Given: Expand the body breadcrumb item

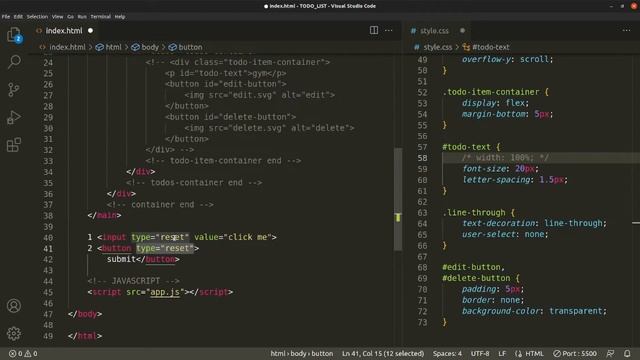Looking at the screenshot, I should [x=145, y=47].
